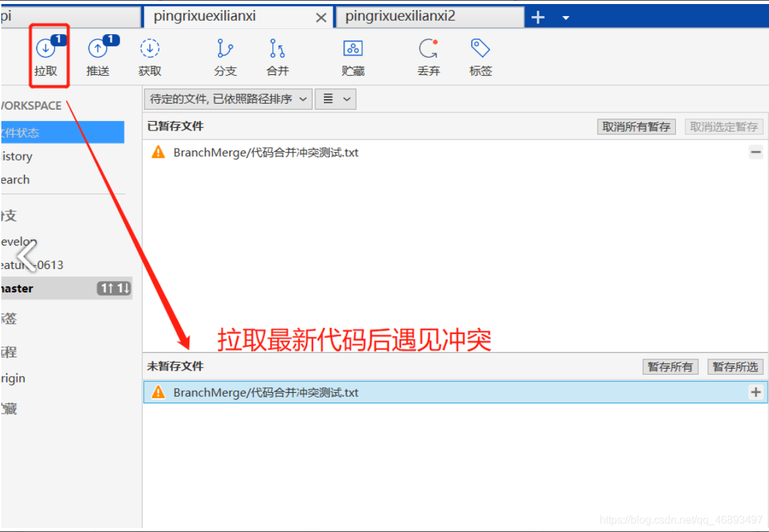Screen dimensions: 769x532
Task: Open the list view options dropdown
Action: coord(335,98)
